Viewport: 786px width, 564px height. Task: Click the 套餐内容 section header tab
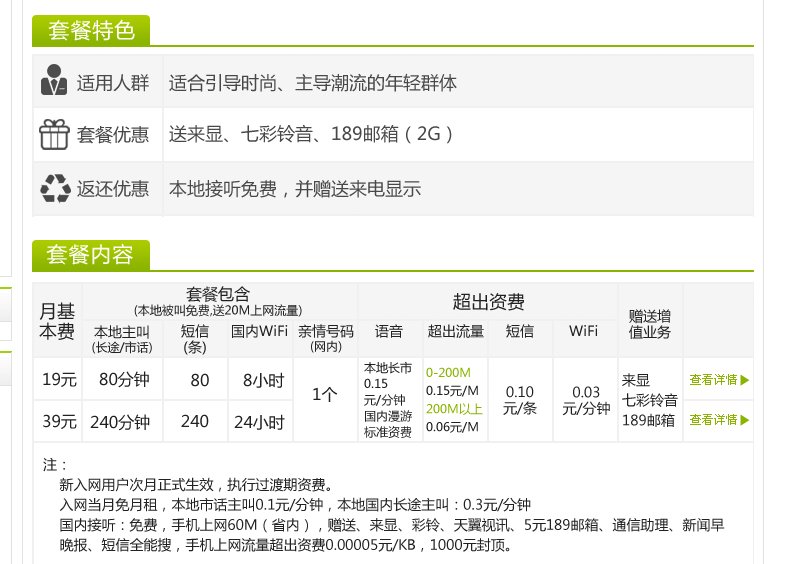click(91, 255)
